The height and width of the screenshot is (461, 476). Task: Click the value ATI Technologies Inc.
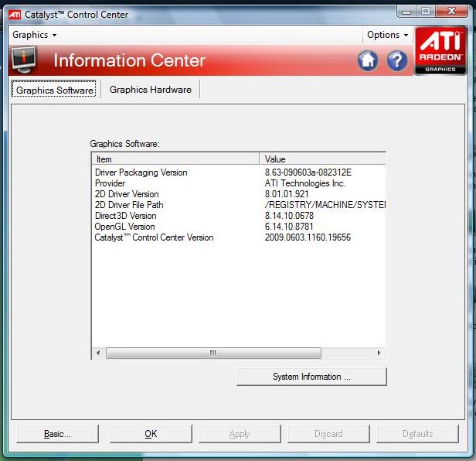(305, 183)
